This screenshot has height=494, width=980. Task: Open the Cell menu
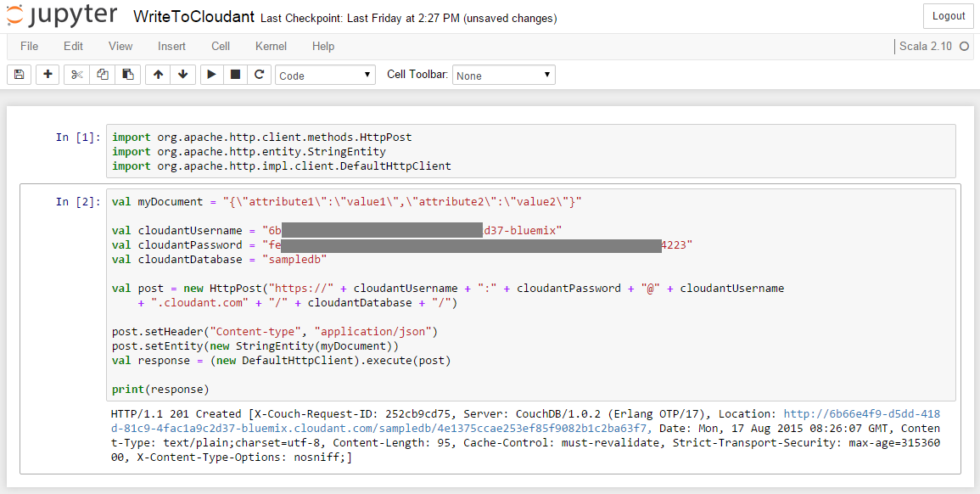point(221,47)
